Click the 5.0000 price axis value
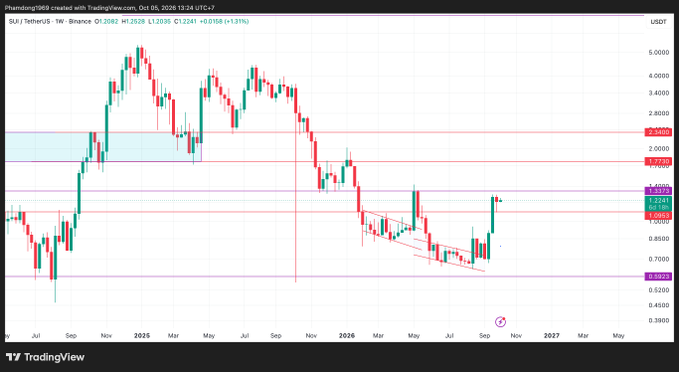This screenshot has height=372, width=679. click(658, 53)
